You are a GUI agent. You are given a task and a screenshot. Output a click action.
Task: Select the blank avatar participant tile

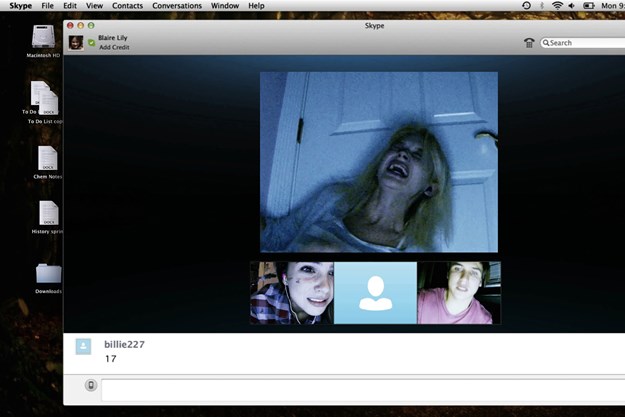pyautogui.click(x=375, y=293)
